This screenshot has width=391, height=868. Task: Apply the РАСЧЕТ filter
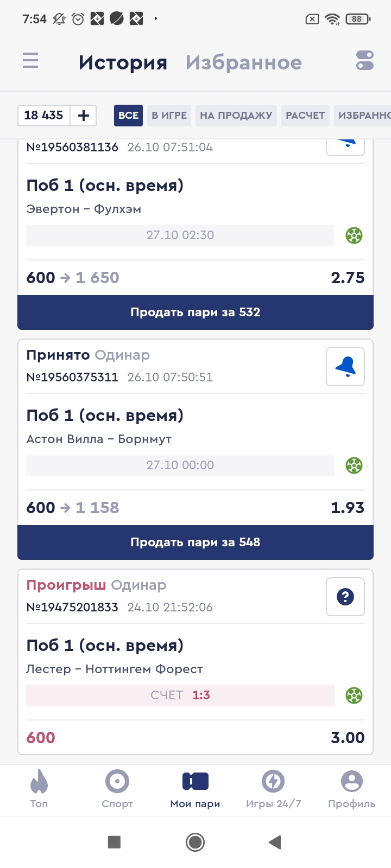click(x=305, y=116)
